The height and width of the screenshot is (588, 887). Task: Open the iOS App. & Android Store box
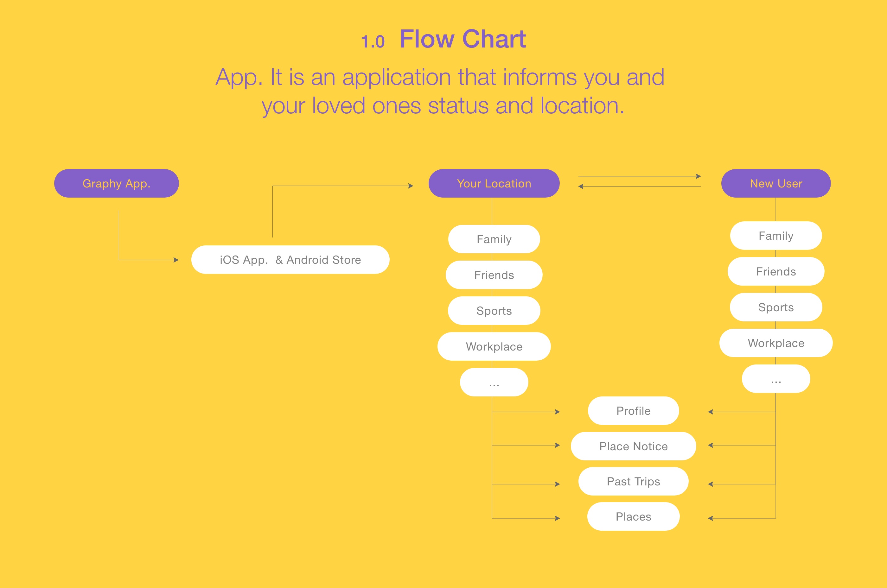click(x=290, y=260)
